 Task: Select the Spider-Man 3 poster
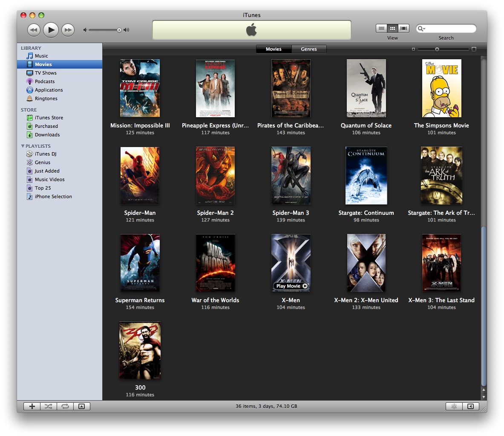(x=291, y=176)
